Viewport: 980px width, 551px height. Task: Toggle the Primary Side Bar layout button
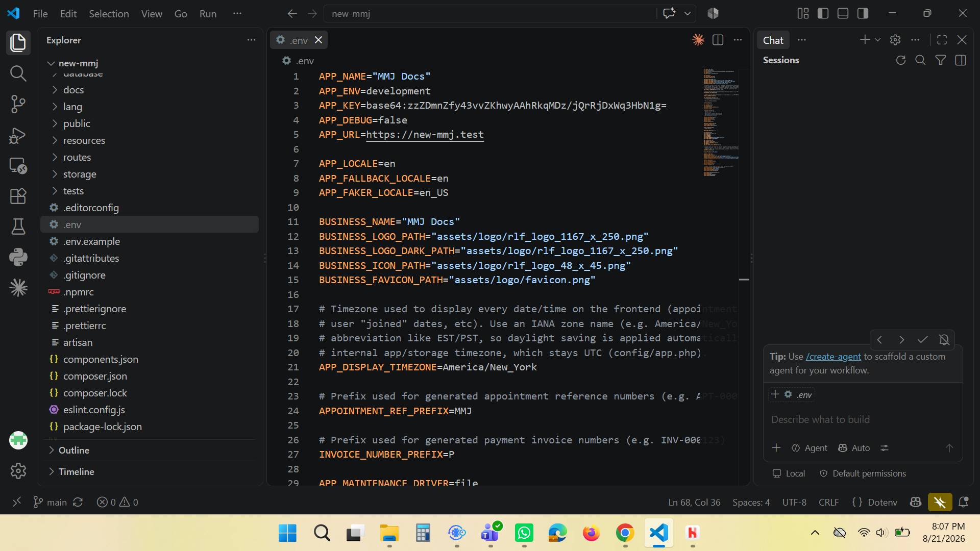pos(823,14)
